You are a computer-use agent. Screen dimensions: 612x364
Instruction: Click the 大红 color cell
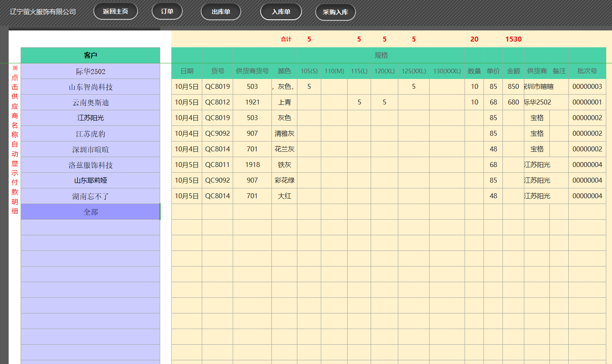[x=284, y=196]
